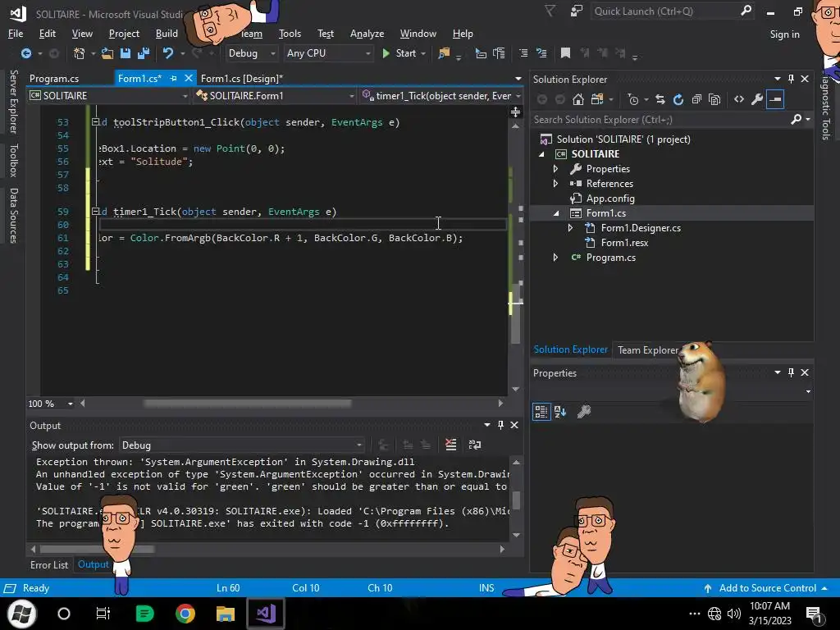Open the Toolbox side tab

tap(13, 160)
